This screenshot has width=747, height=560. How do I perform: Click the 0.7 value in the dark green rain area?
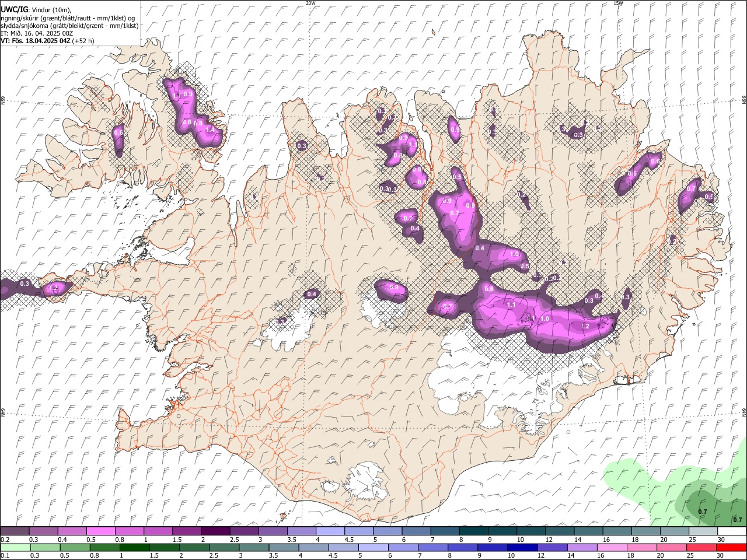pyautogui.click(x=703, y=512)
